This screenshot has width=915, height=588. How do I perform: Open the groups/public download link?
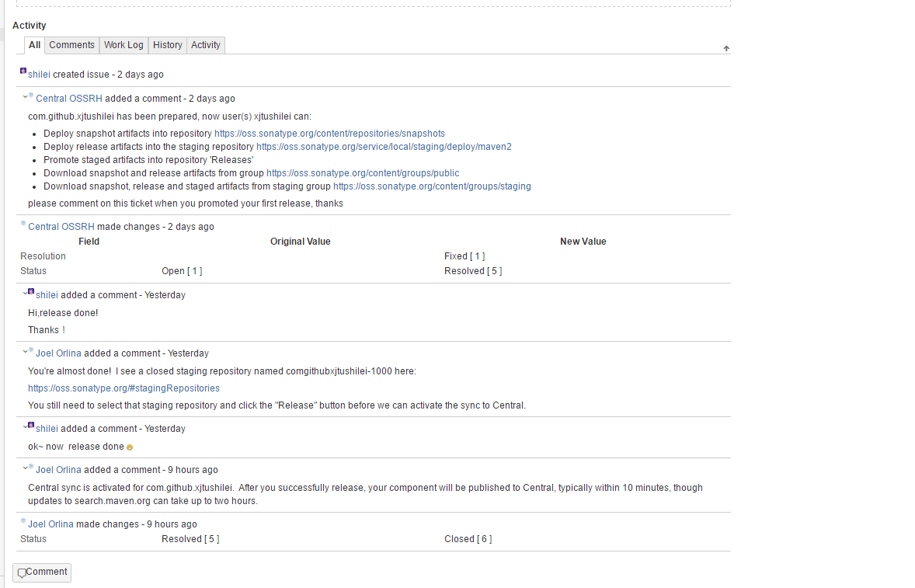(362, 173)
